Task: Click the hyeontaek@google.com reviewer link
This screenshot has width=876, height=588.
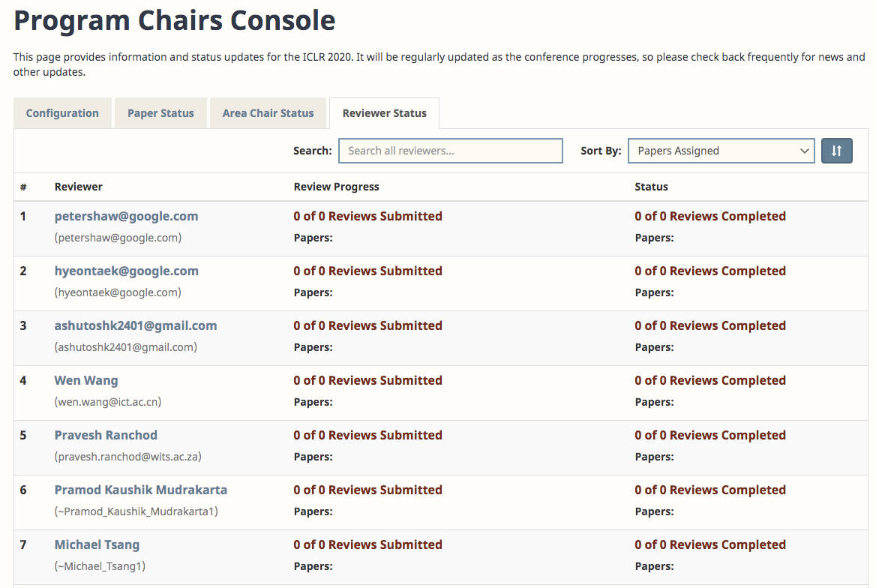Action: coord(126,271)
